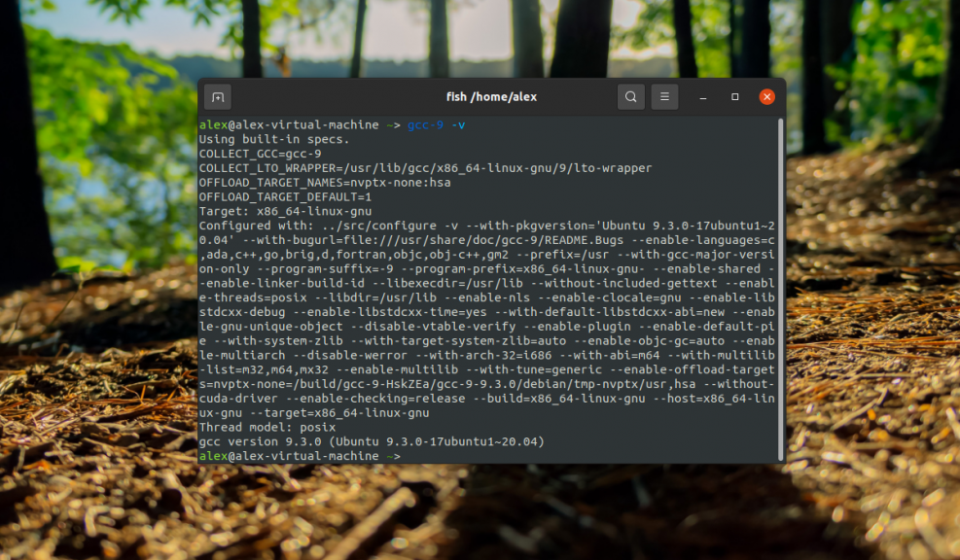Image resolution: width=960 pixels, height=560 pixels.
Task: Click the OFFLOAD_TARGET_DEFAULT=1 line
Action: coord(288,196)
